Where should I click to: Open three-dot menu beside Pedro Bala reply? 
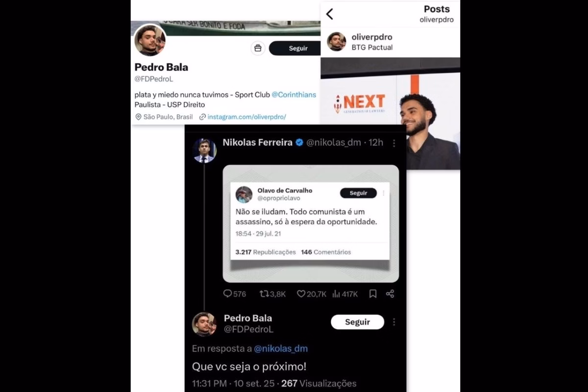tap(393, 322)
